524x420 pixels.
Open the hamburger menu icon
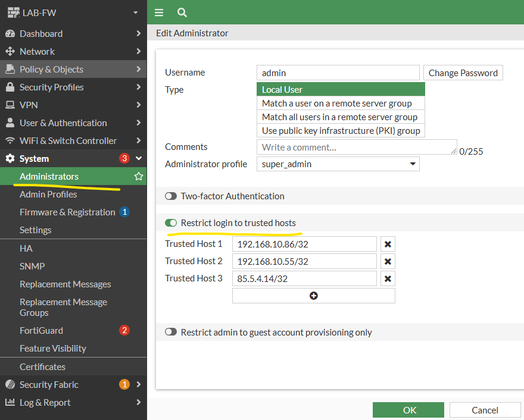click(159, 12)
